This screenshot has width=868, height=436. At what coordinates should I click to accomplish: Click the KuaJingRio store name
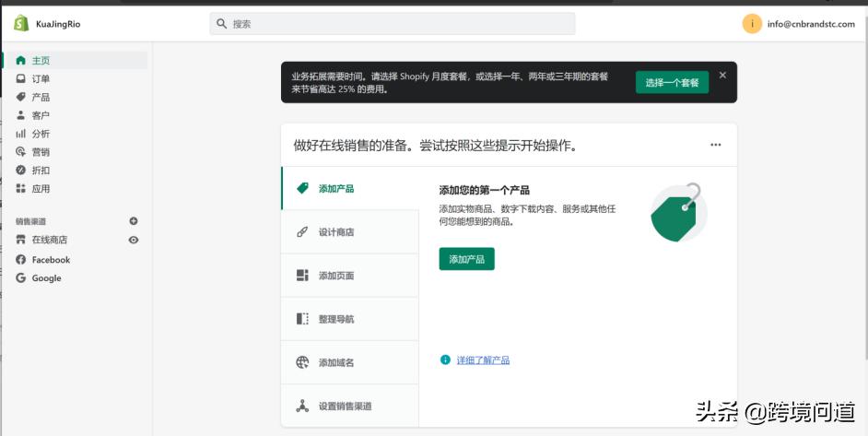[x=58, y=24]
